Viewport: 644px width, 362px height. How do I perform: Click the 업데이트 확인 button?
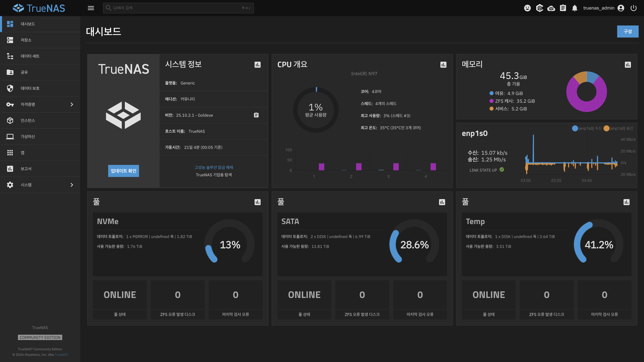(123, 171)
